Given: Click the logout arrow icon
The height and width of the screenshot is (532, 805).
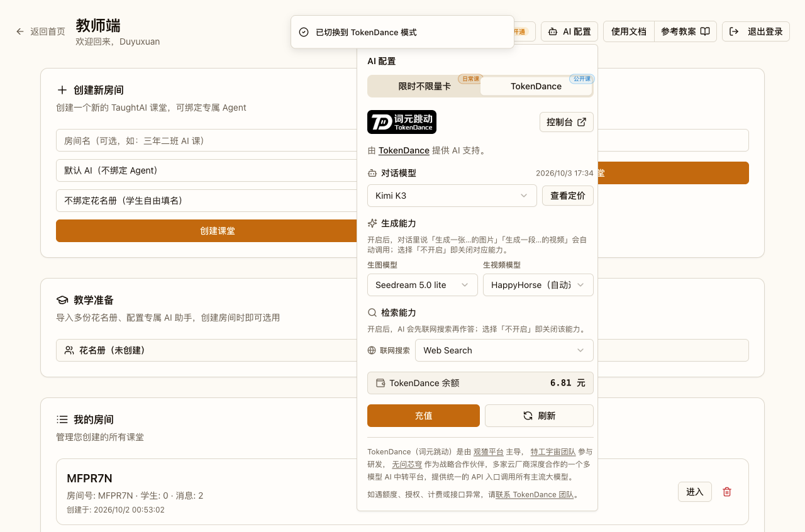Looking at the screenshot, I should tap(734, 31).
